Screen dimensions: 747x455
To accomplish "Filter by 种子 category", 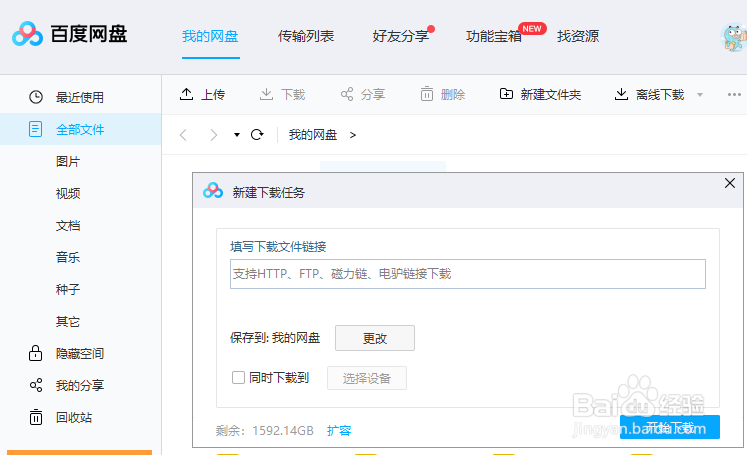I will coord(68,290).
